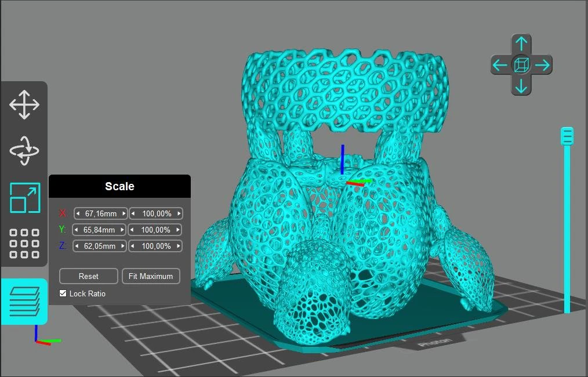The image size is (588, 377).
Task: Increase X percentage with right arrow
Action: pos(179,213)
